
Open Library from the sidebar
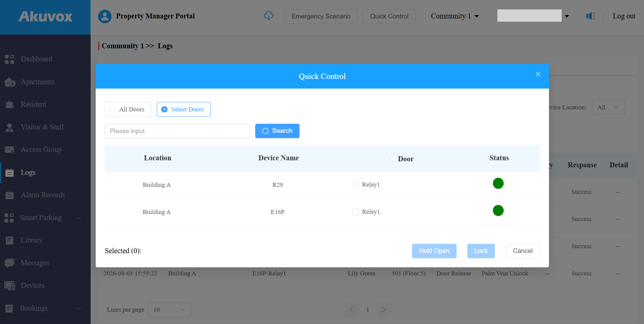tap(32, 240)
